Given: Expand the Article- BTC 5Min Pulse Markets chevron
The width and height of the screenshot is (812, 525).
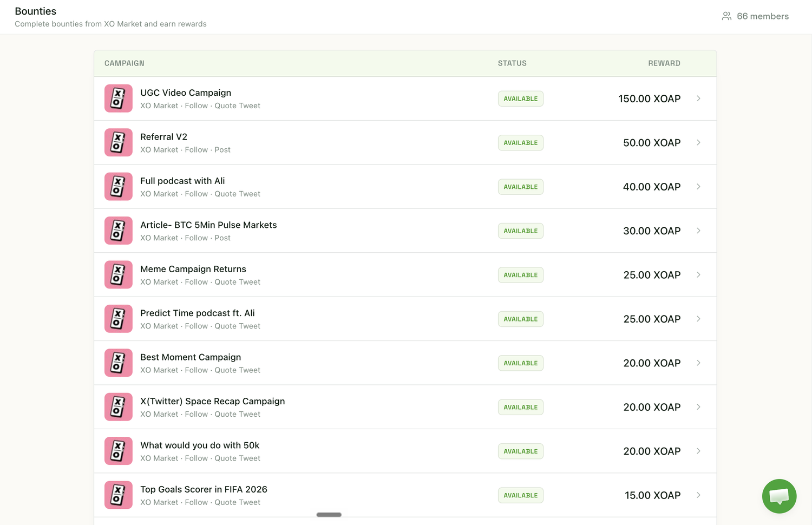Looking at the screenshot, I should click(699, 231).
